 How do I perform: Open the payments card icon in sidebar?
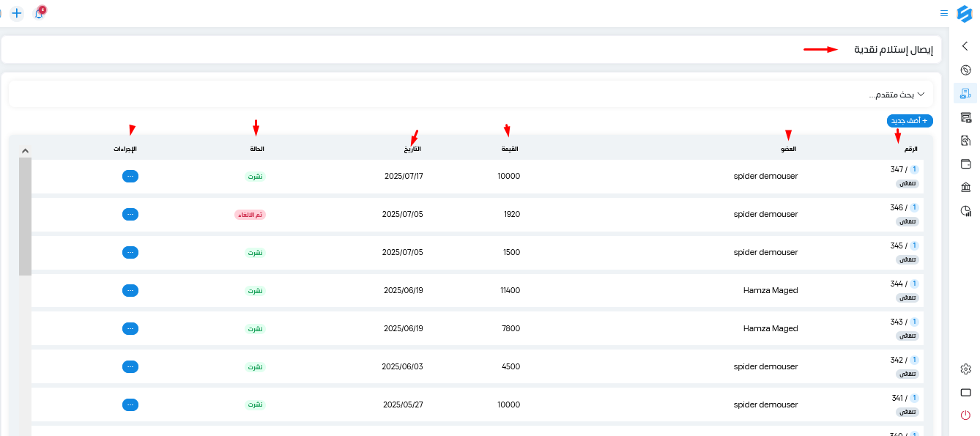click(x=965, y=117)
